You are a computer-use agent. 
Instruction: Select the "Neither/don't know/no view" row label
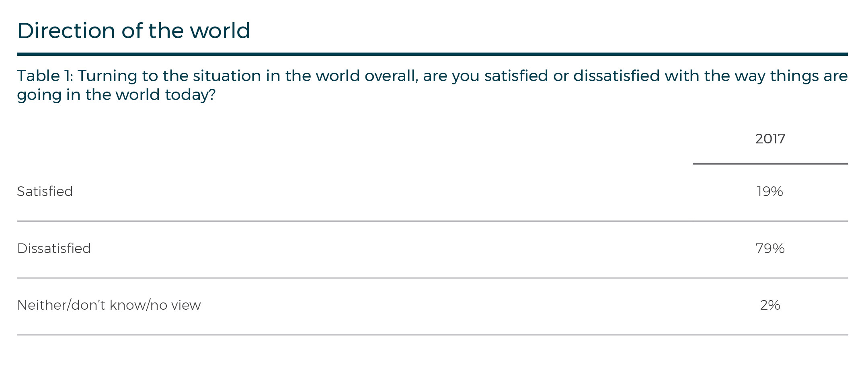point(109,305)
